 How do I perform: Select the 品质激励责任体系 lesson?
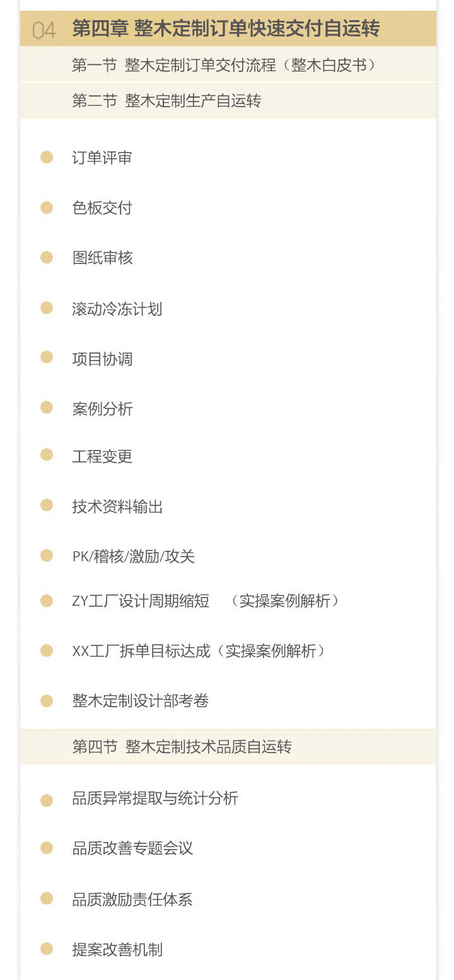[x=132, y=899]
